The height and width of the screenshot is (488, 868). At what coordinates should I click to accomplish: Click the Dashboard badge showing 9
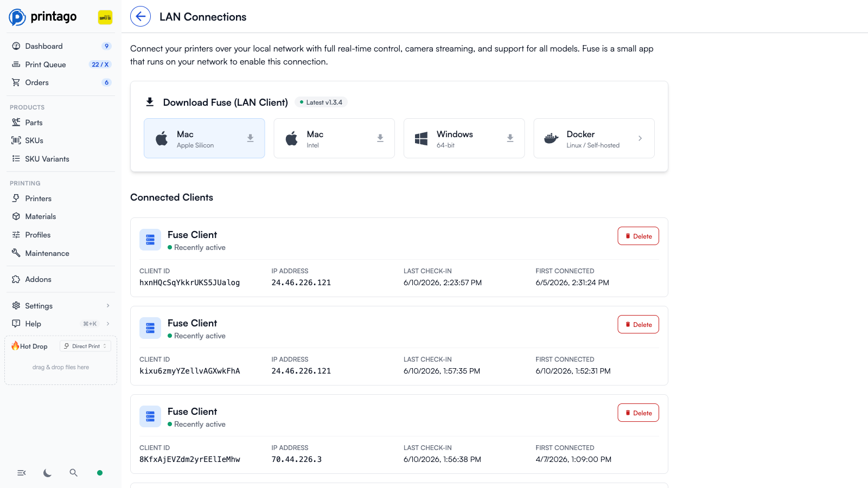(106, 46)
